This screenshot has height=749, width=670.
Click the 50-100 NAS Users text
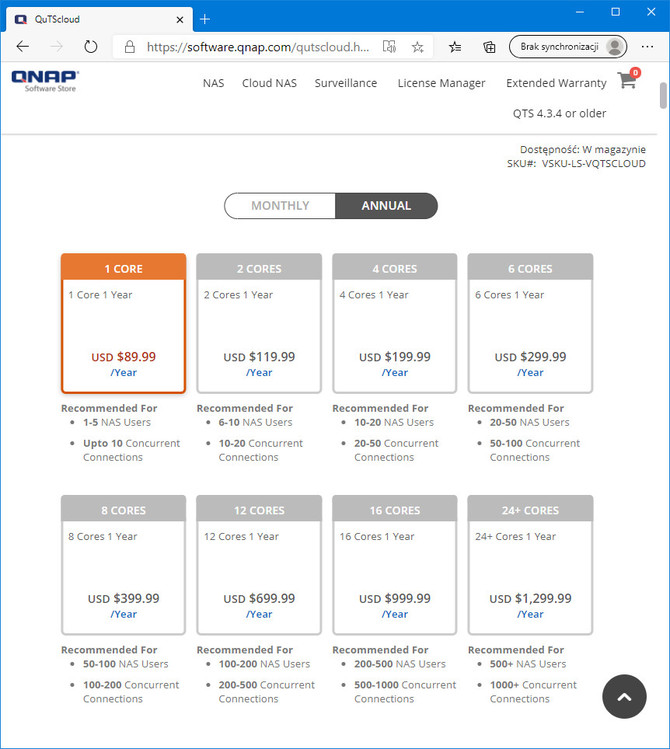pos(126,664)
